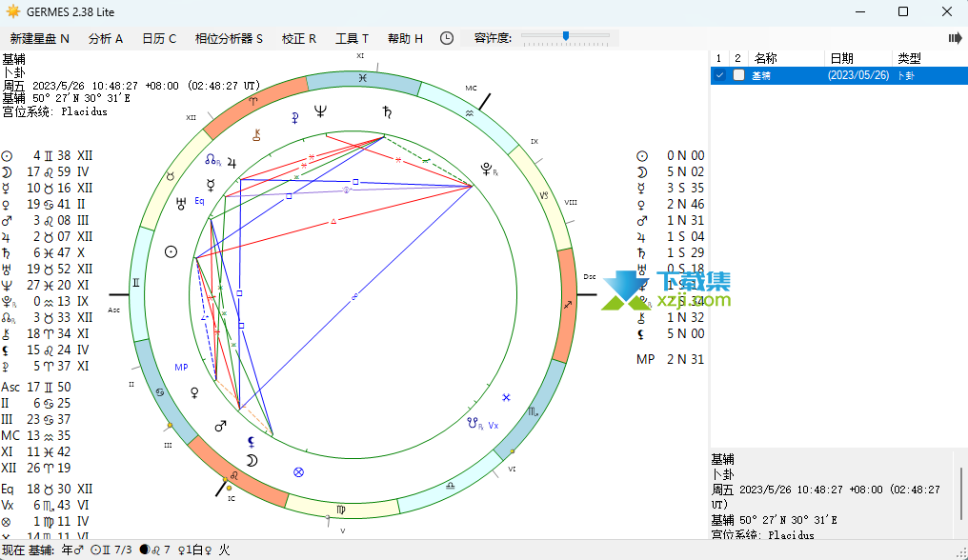Click the 现在 基辅 status bar entry
The height and width of the screenshot is (560, 968).
pyautogui.click(x=28, y=550)
